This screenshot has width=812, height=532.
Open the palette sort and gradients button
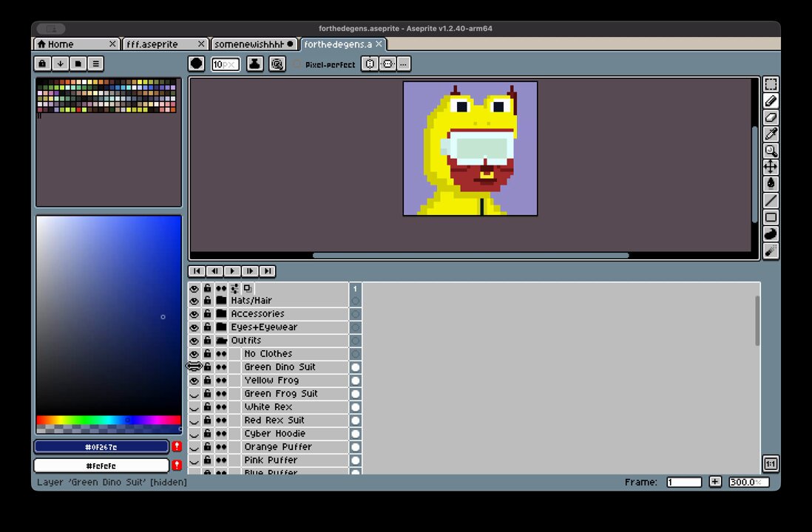pyautogui.click(x=60, y=64)
